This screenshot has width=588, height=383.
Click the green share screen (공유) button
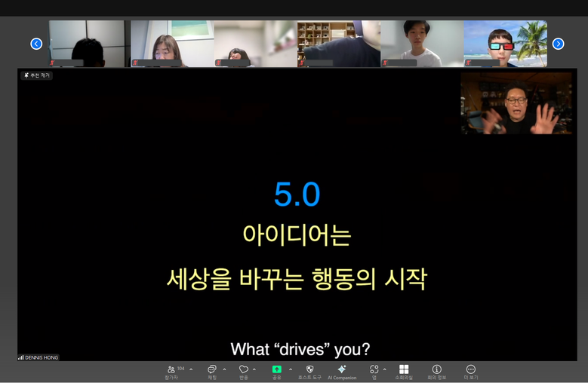coord(277,369)
